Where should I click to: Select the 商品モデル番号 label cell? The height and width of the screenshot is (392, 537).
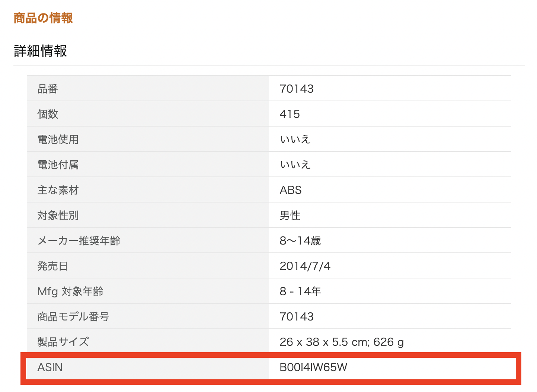148,316
